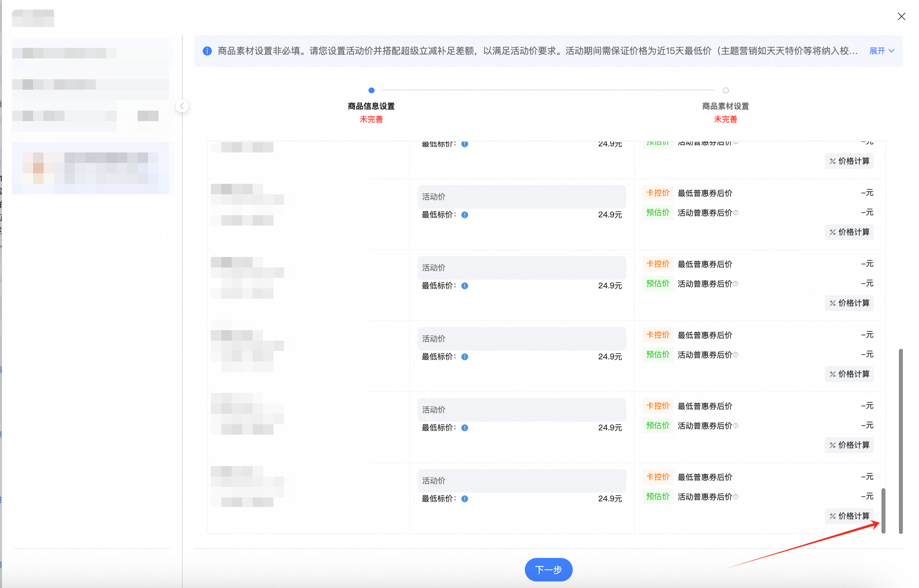919x588 pixels.
Task: Focus the 活动价 field in the bottom row
Action: coord(522,481)
